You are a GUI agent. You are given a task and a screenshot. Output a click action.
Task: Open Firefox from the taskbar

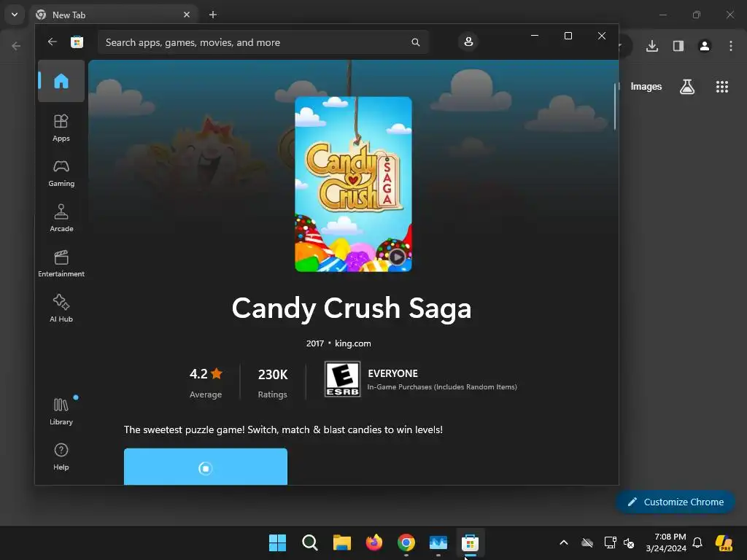(374, 542)
